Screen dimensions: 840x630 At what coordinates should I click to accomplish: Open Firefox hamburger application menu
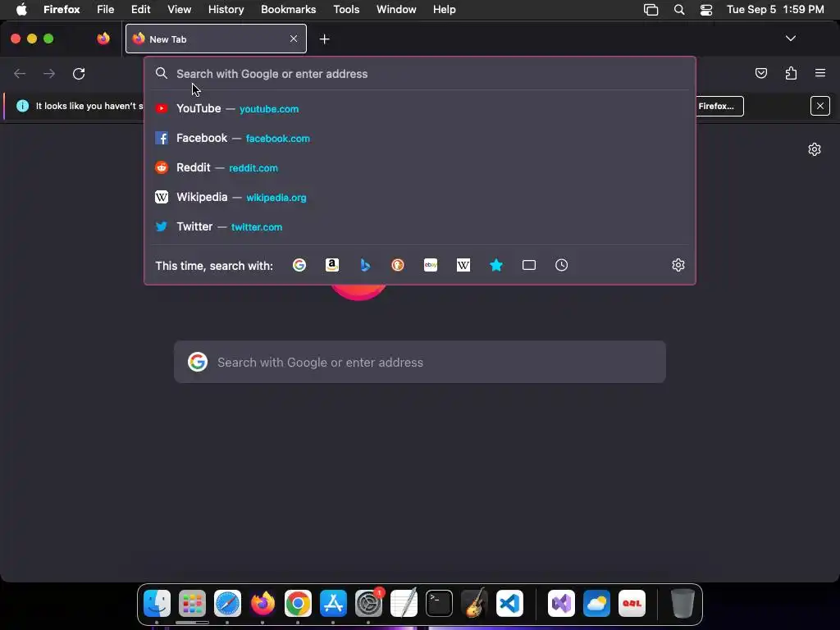[820, 73]
